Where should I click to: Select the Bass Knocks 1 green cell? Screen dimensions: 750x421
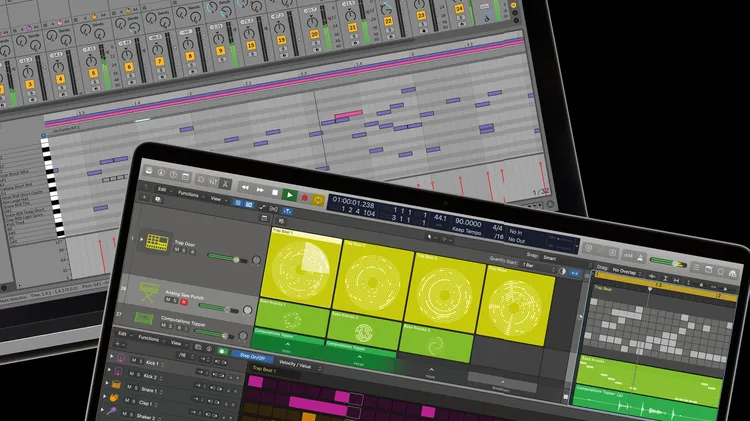click(292, 317)
